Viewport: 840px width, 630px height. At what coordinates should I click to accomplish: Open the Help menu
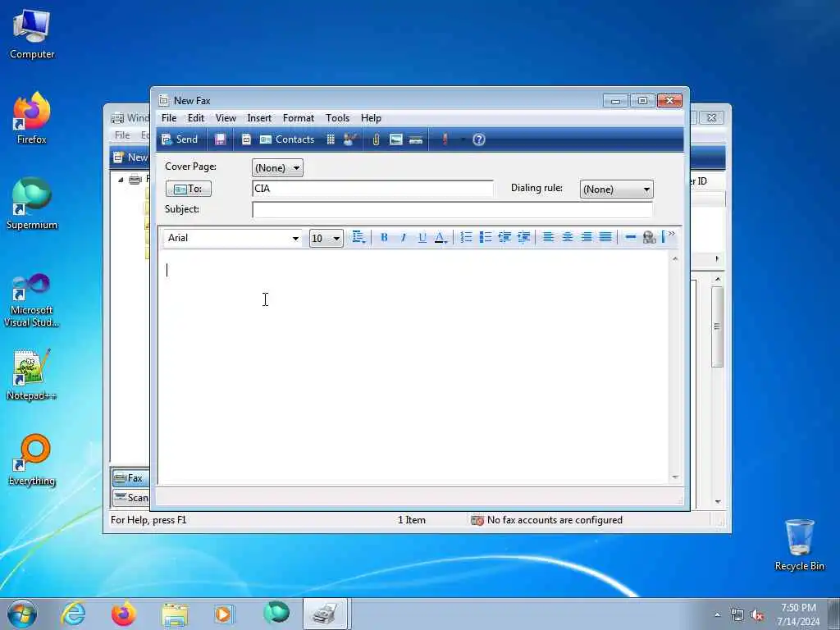pos(371,118)
